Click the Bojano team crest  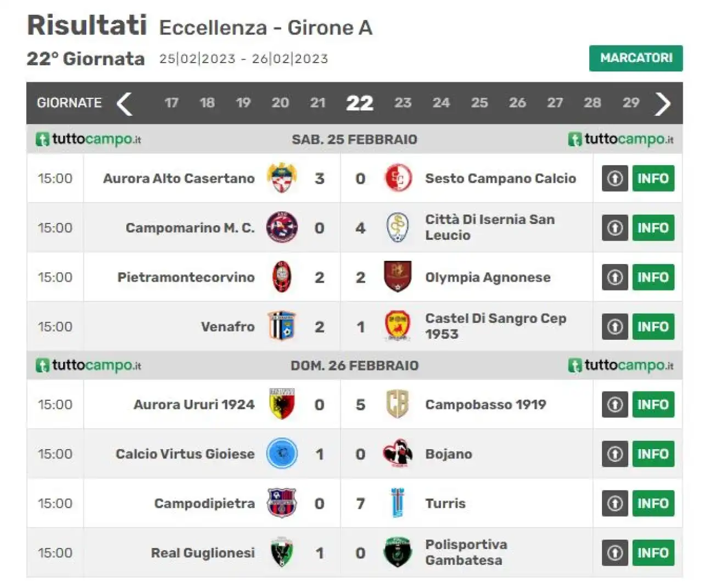click(x=398, y=453)
